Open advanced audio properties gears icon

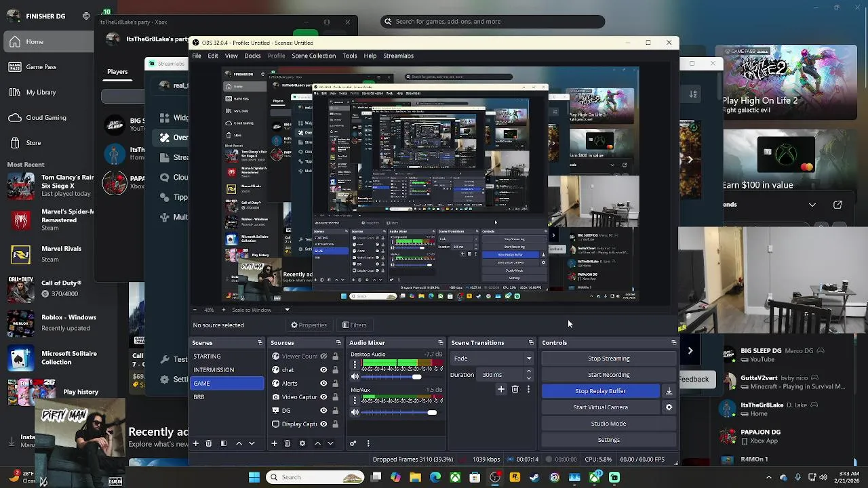353,443
